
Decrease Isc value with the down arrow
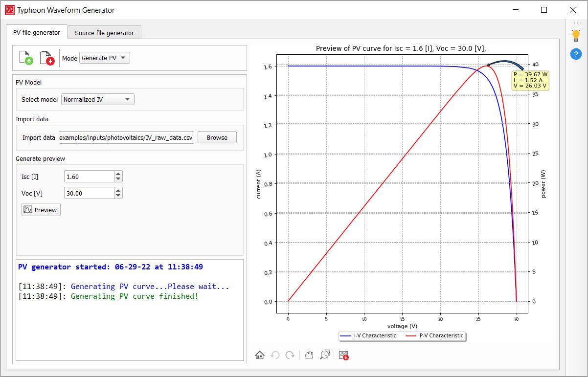[x=118, y=179]
